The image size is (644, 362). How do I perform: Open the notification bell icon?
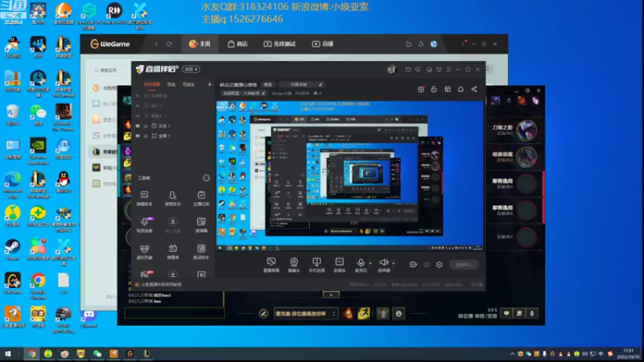pos(460,89)
